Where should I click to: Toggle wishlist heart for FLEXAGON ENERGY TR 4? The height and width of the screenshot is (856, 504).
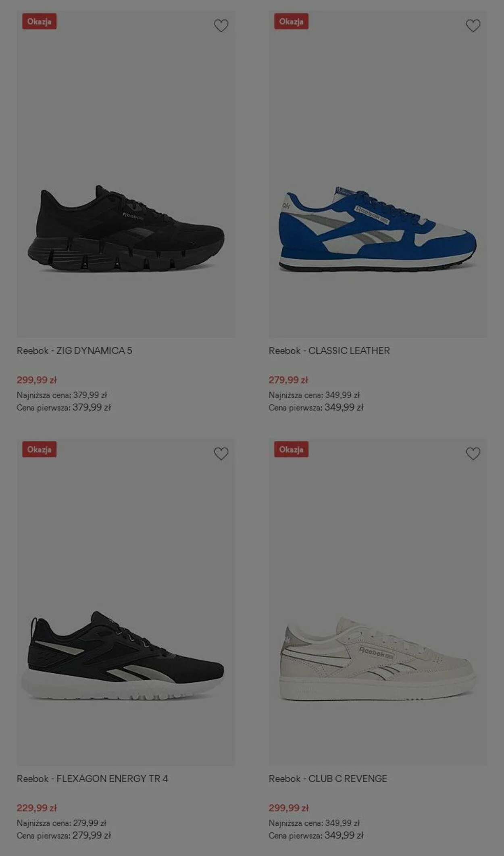point(221,454)
